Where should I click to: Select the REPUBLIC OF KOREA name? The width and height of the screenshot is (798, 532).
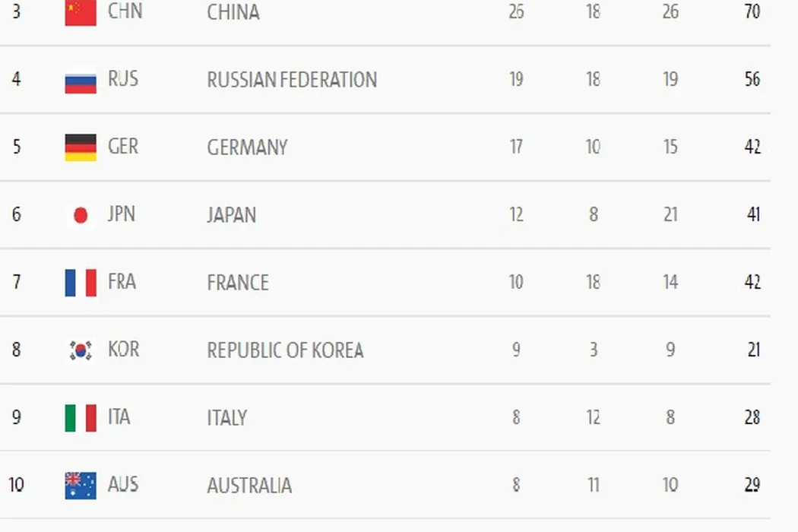click(285, 350)
